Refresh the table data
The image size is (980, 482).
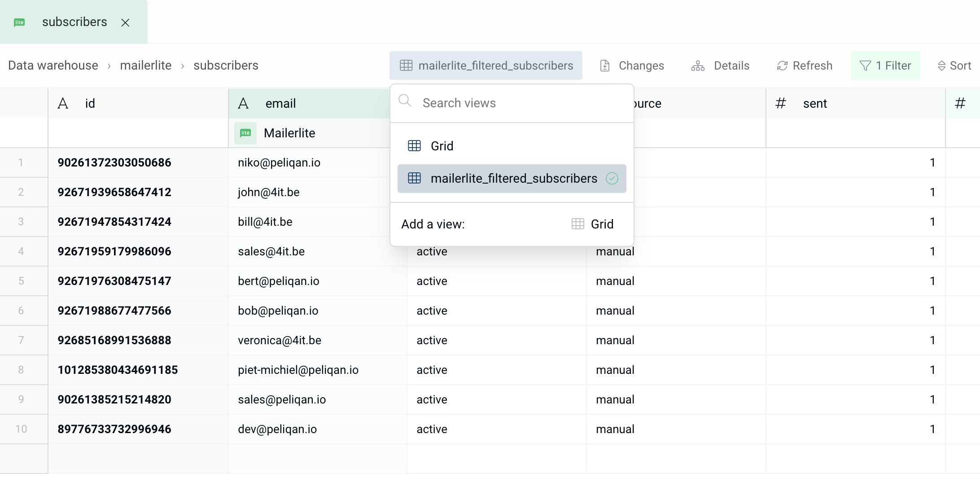(x=805, y=66)
